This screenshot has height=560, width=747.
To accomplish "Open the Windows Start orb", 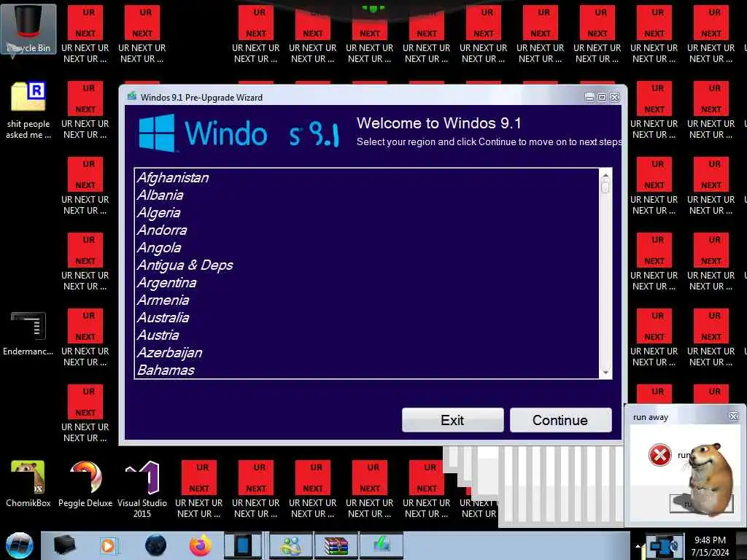I will point(19,545).
